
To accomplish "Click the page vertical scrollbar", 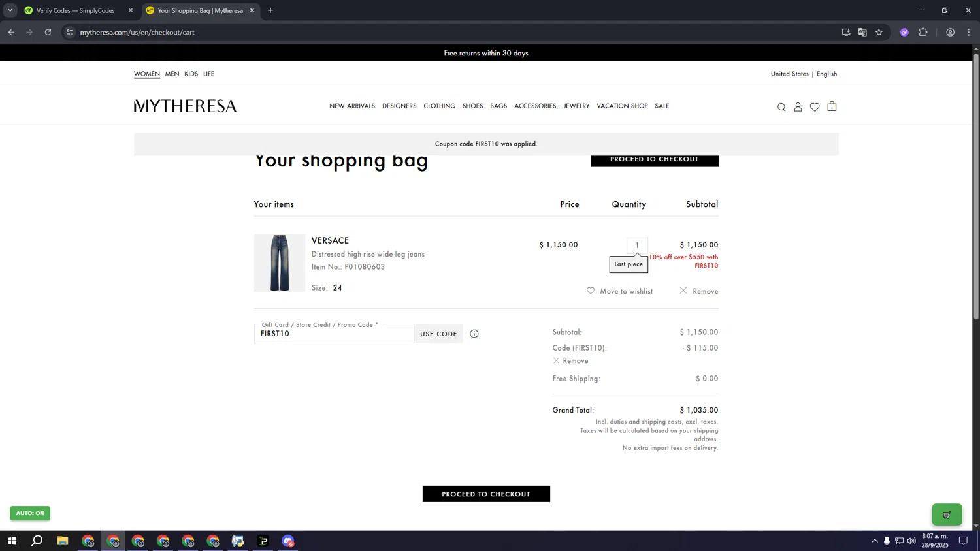I will 976,185.
